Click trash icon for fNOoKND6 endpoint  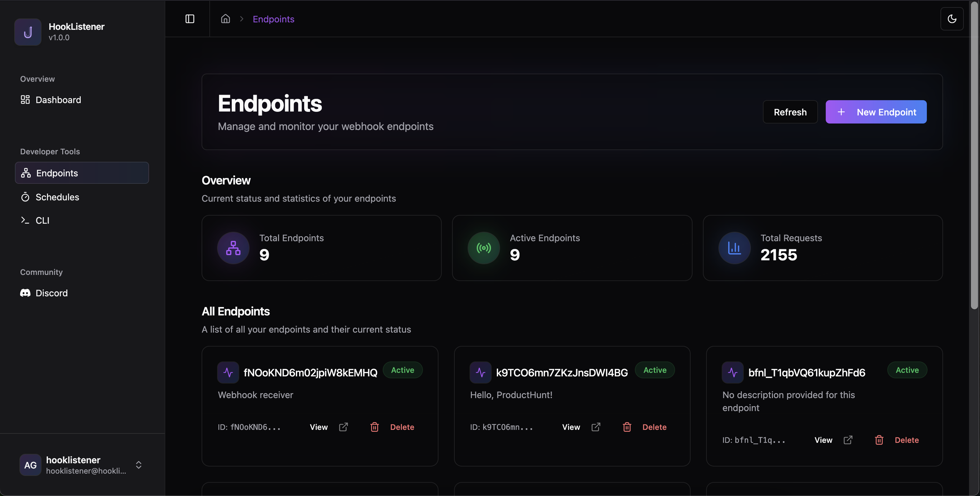point(374,427)
